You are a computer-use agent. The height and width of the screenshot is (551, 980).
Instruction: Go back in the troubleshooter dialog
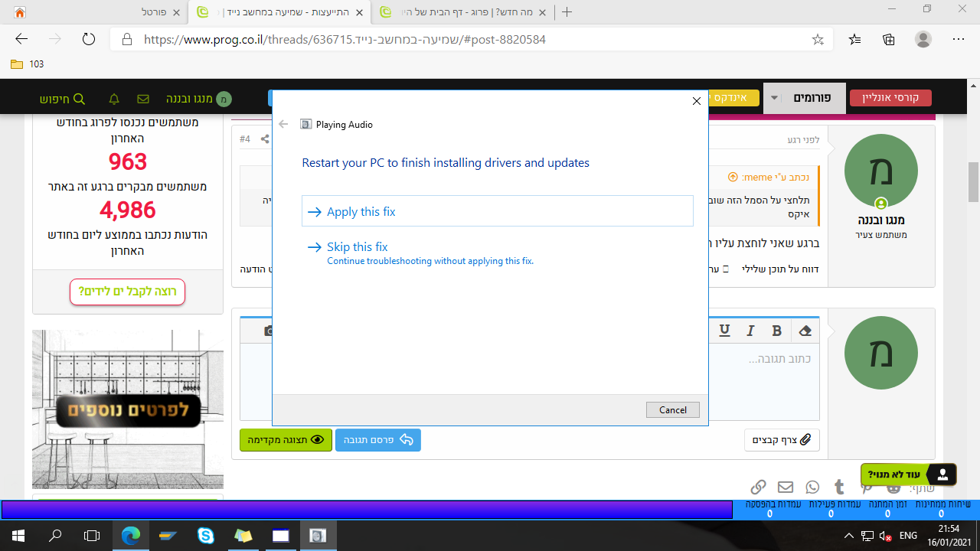[284, 124]
